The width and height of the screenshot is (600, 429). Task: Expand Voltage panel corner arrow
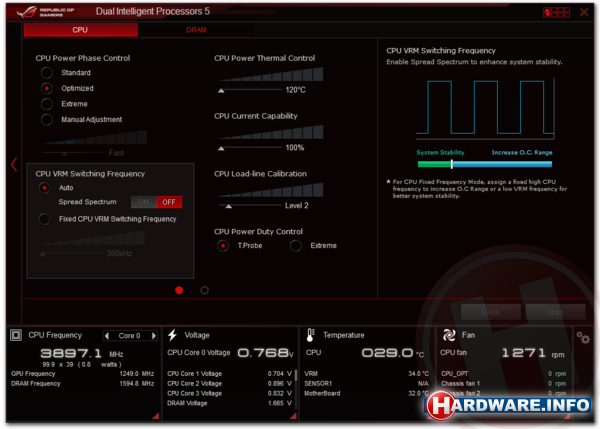click(293, 416)
